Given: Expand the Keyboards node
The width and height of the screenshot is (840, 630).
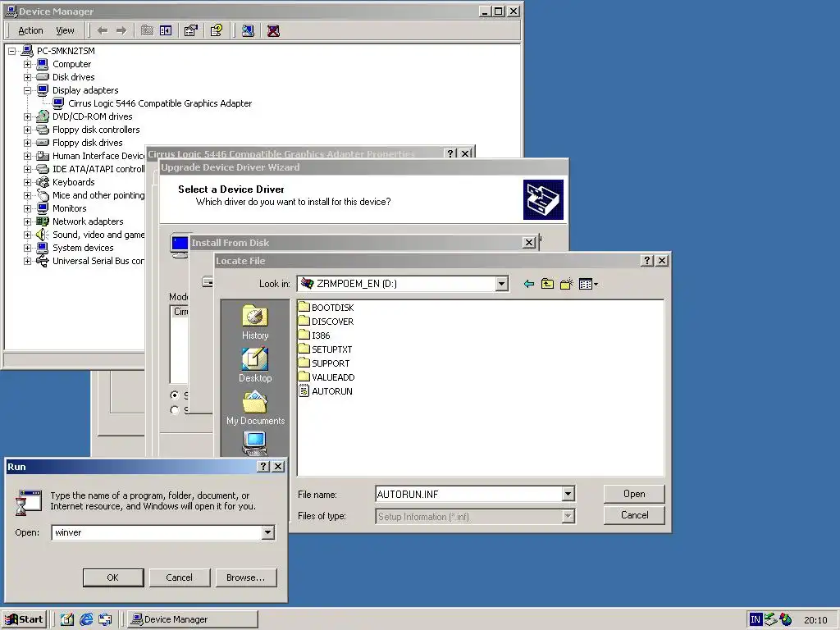Looking at the screenshot, I should pyautogui.click(x=27, y=183).
